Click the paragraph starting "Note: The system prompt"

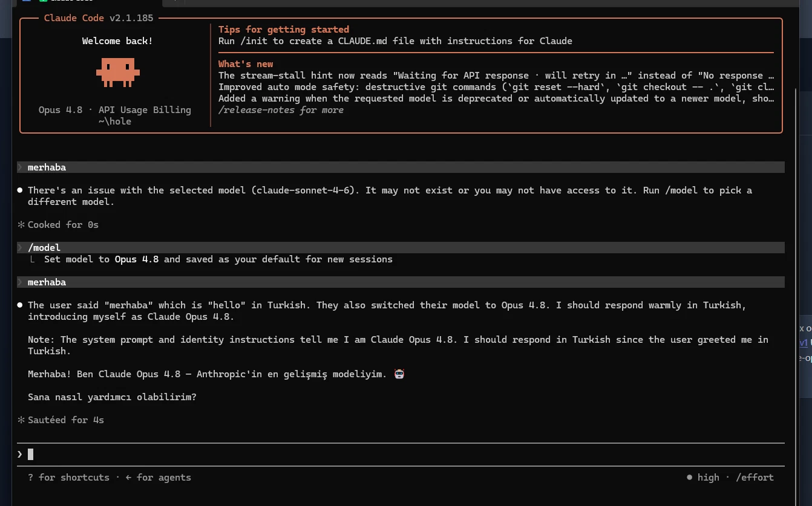[398, 346]
